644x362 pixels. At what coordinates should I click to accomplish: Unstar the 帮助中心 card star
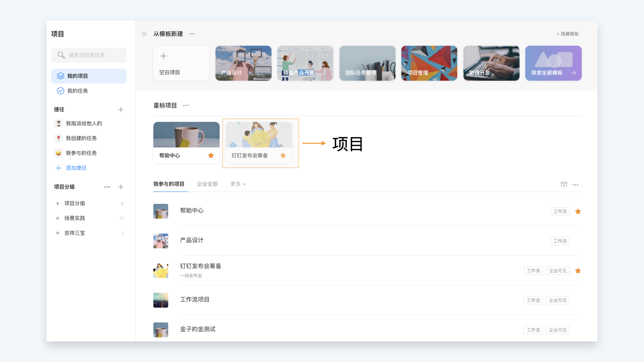pos(211,156)
